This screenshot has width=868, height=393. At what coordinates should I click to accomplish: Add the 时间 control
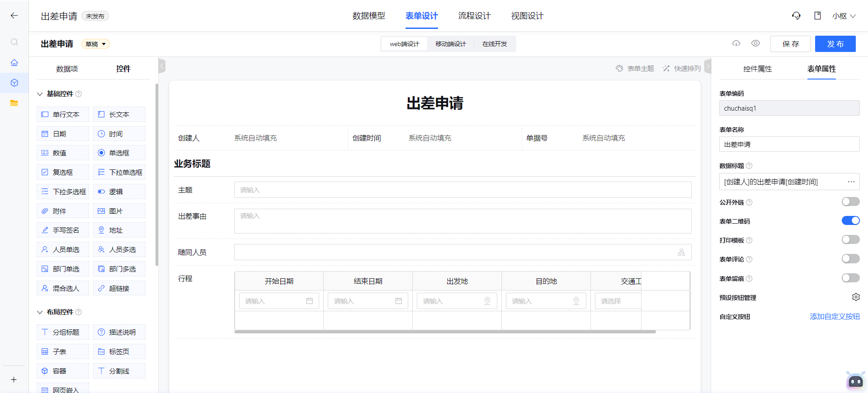tap(119, 134)
